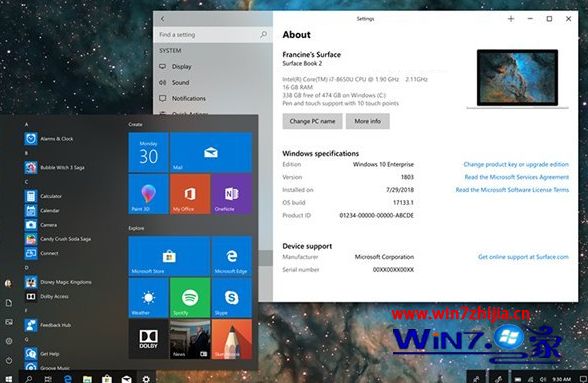Click Change product key or upgrade edition

click(516, 164)
